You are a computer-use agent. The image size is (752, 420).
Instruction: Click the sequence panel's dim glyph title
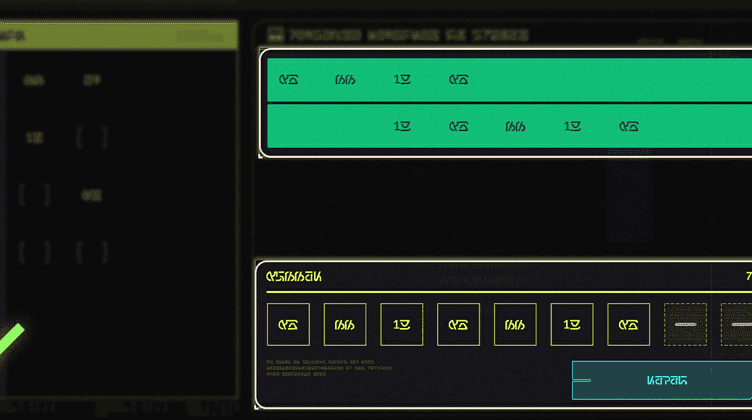pyautogui.click(x=409, y=35)
